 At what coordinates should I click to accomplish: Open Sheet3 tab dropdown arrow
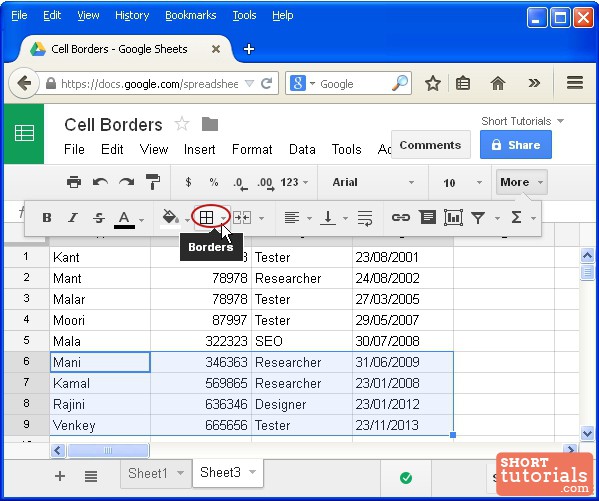point(253,472)
